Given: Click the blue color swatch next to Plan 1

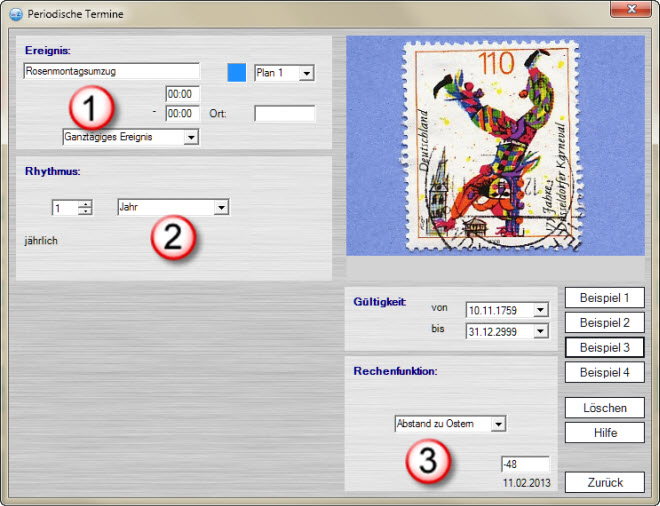Looking at the screenshot, I should point(237,72).
